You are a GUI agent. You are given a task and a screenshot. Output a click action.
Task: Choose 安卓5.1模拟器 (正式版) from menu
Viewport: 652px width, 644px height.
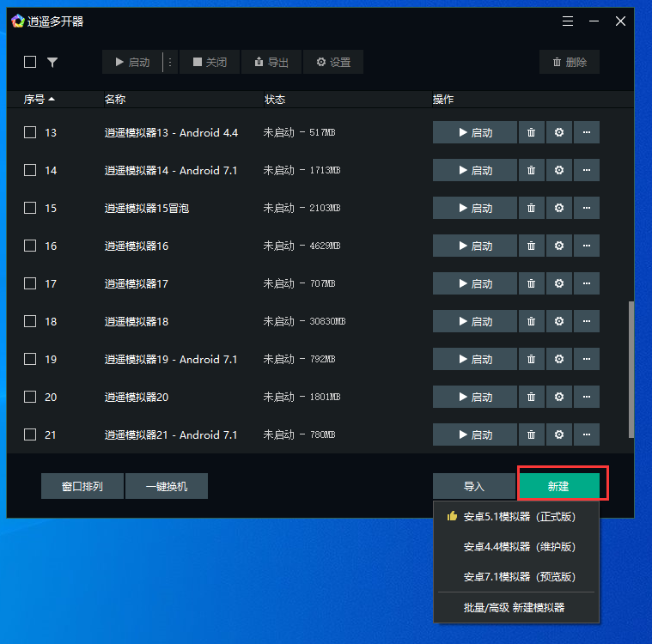519,517
